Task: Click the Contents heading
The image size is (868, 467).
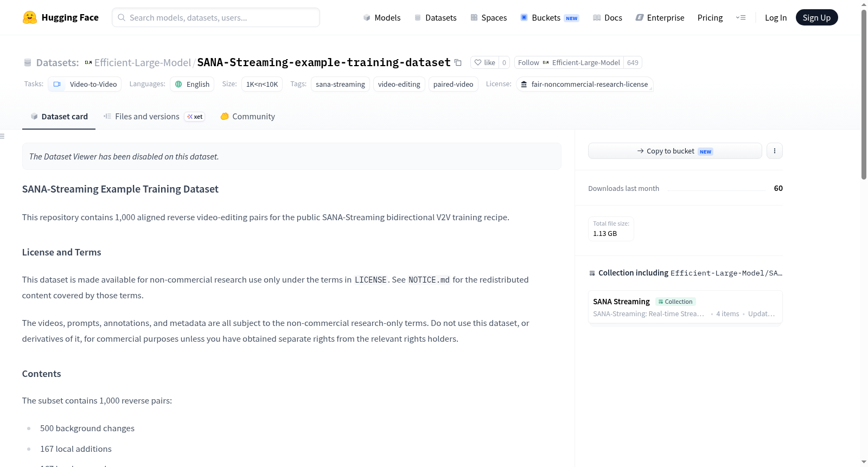Action: pyautogui.click(x=41, y=374)
